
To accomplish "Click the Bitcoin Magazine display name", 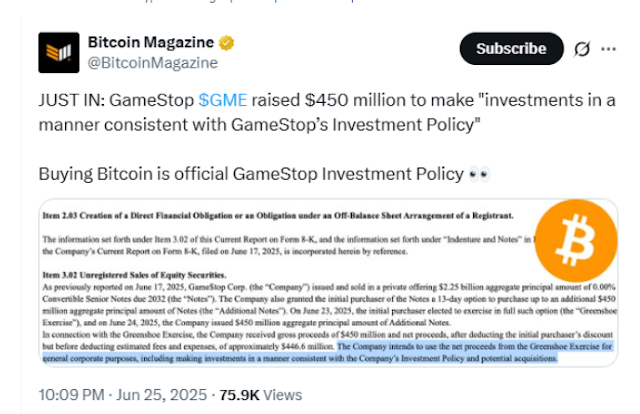I will [149, 45].
